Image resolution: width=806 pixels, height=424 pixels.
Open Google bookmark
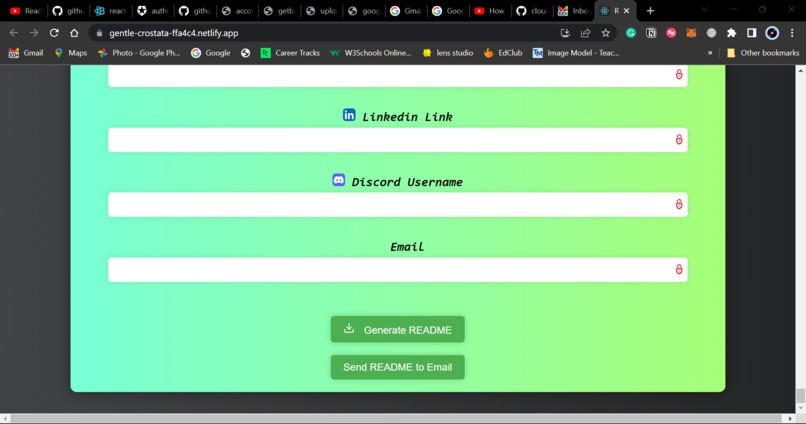[x=211, y=53]
